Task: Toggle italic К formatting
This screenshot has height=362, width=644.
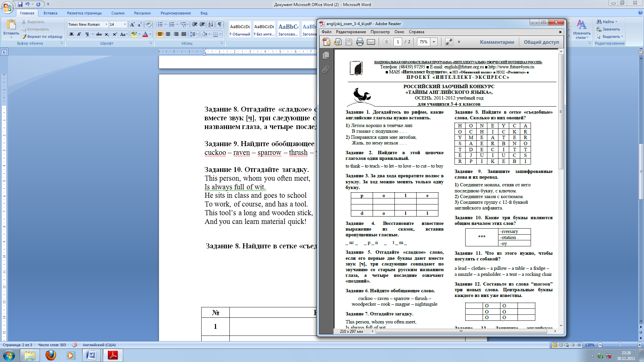Action: tap(79, 34)
